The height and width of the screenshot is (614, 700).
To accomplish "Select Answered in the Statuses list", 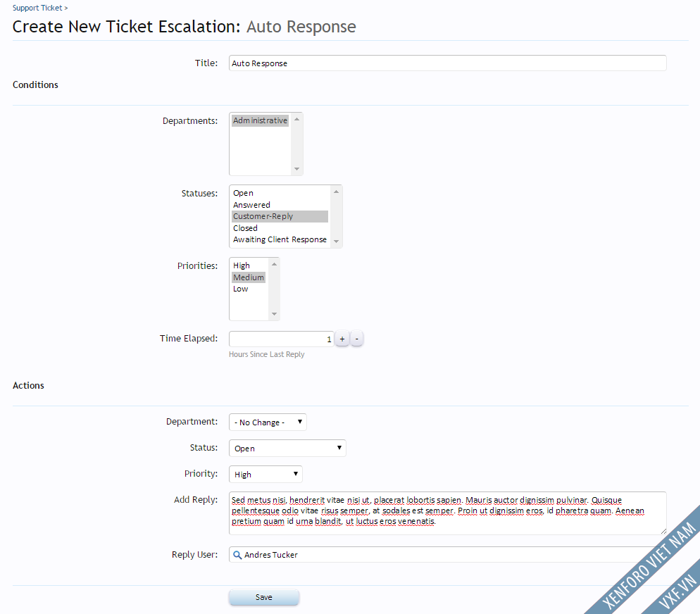I will 251,205.
